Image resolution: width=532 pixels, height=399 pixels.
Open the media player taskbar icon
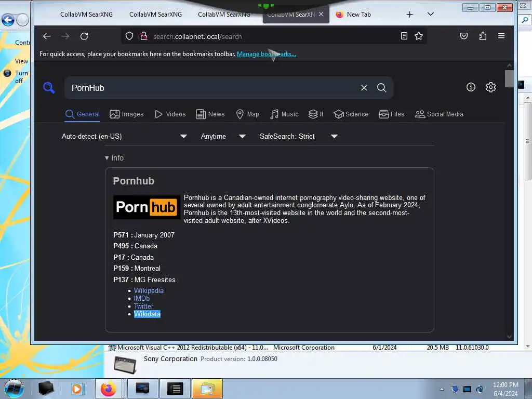77,389
